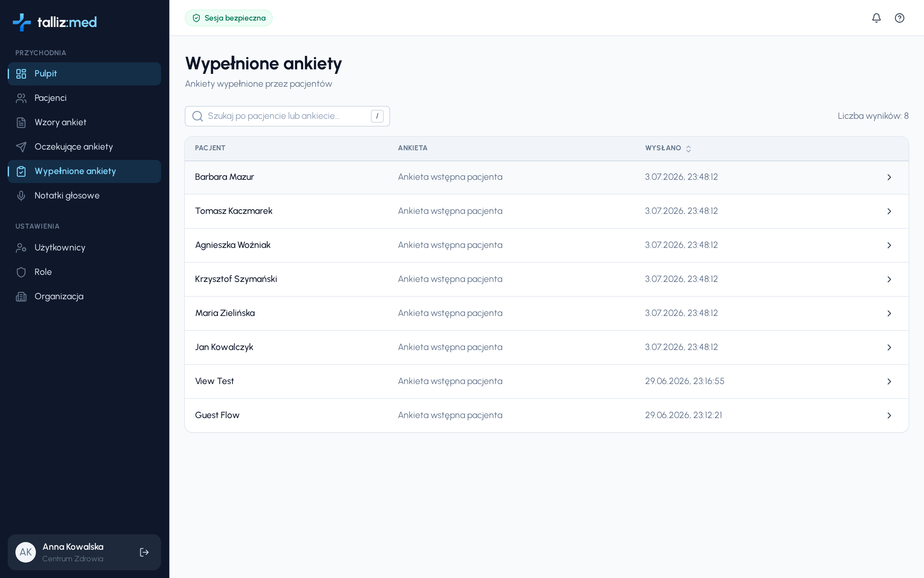Click Ankieta wstępna pacjenta in Guest Flow row

pyautogui.click(x=450, y=415)
